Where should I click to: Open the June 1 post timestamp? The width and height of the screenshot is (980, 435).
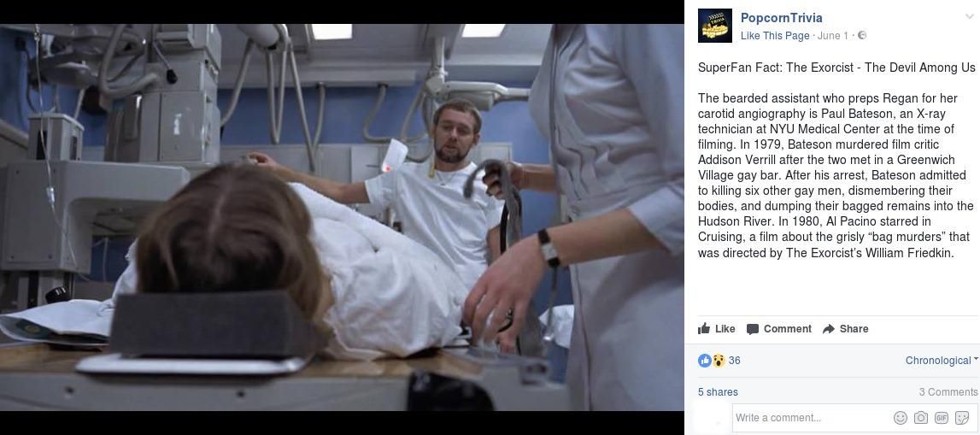click(x=833, y=36)
